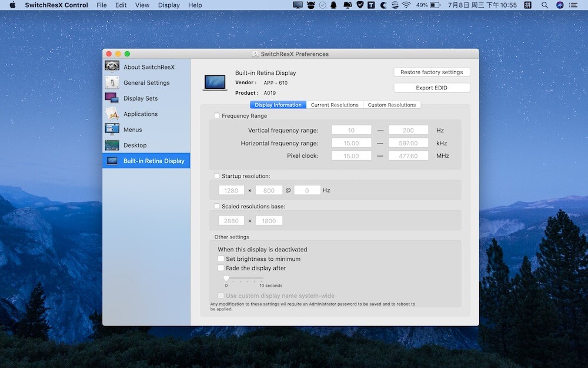Select the Display Sets sidebar label
The width and height of the screenshot is (588, 368).
(x=141, y=98)
